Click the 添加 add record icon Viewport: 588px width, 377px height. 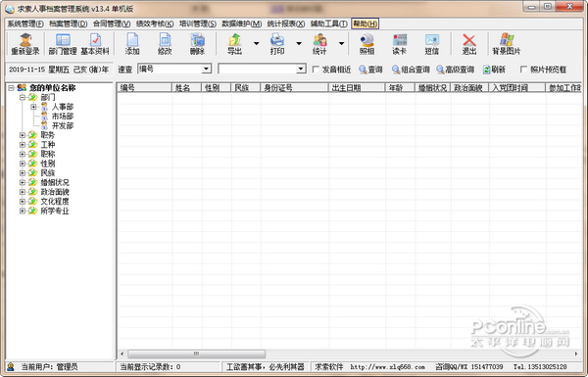point(132,44)
